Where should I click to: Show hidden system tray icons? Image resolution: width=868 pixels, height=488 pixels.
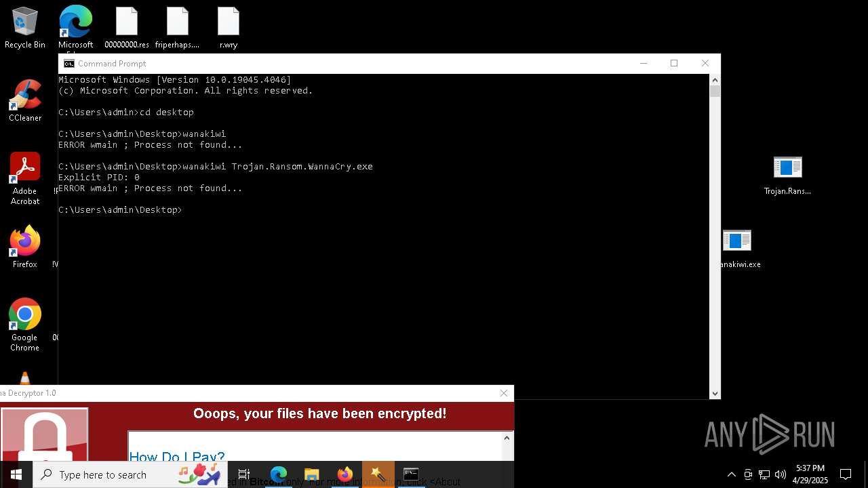point(732,474)
